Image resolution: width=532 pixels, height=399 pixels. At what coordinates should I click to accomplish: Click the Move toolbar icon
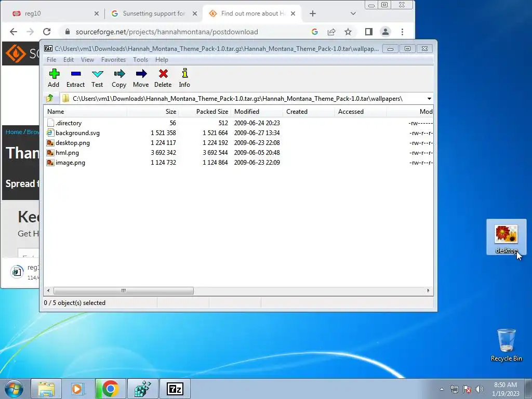click(141, 78)
